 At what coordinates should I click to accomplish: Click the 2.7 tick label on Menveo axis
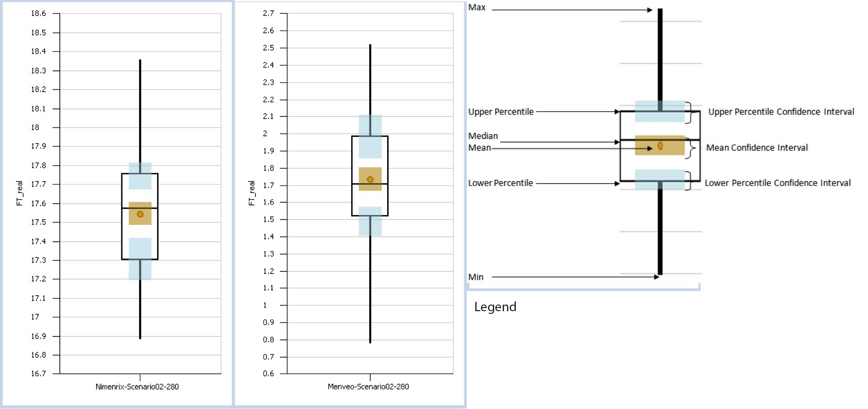(268, 13)
